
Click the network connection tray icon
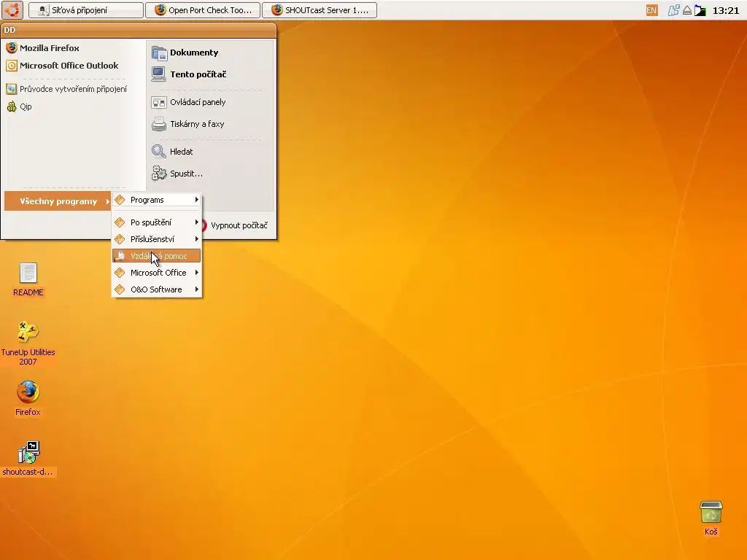[x=673, y=10]
